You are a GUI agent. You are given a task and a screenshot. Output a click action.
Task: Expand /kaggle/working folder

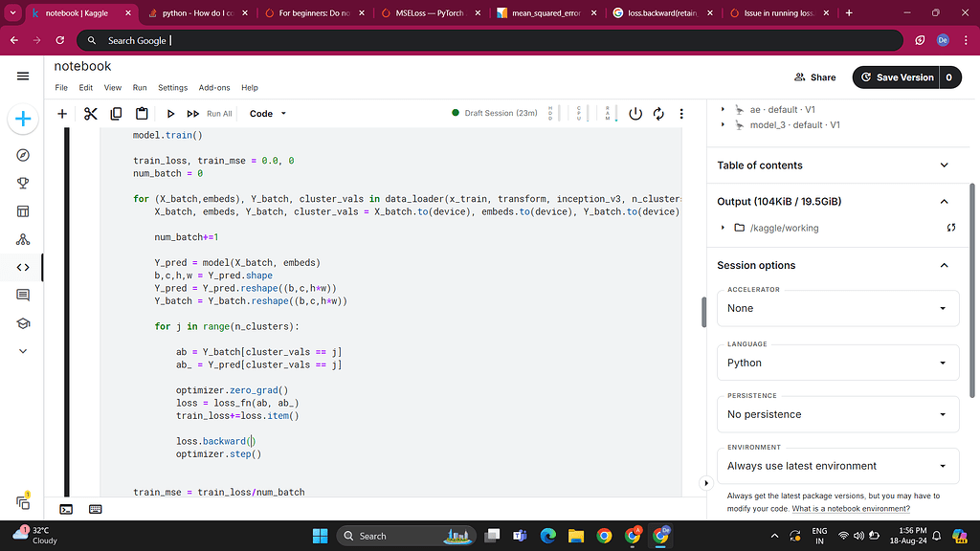click(x=724, y=228)
